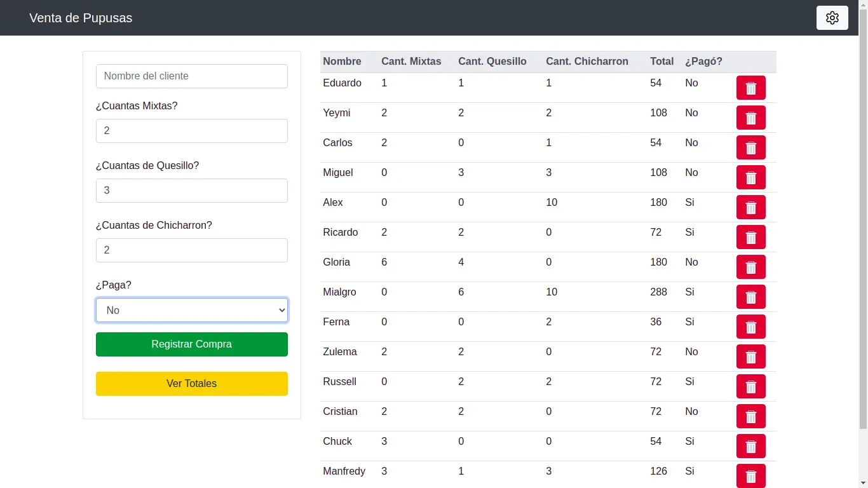Delete Russell's order
Viewport: 868px width, 488px height.
750,386
